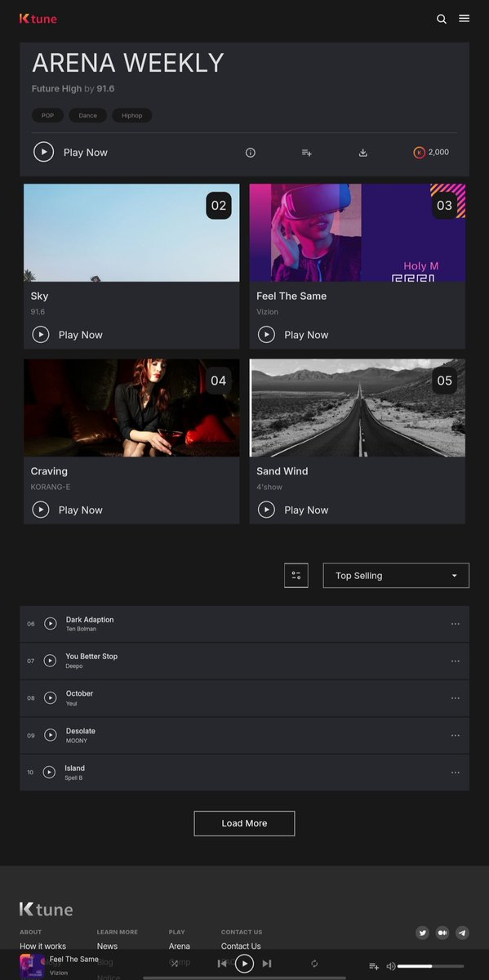
Task: Open the filter settings icon button
Action: pos(296,575)
